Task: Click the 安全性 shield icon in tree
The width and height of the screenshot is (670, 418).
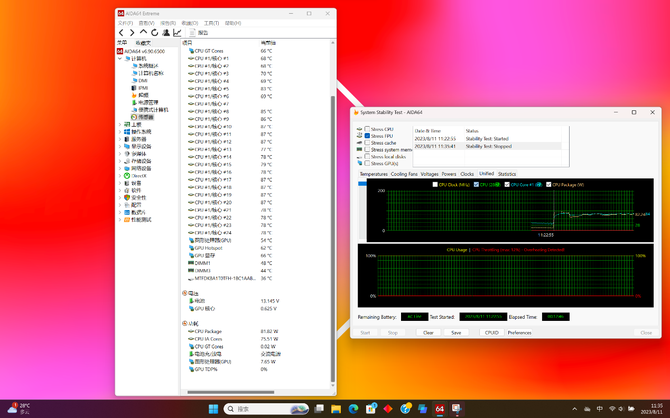Action: click(x=127, y=197)
